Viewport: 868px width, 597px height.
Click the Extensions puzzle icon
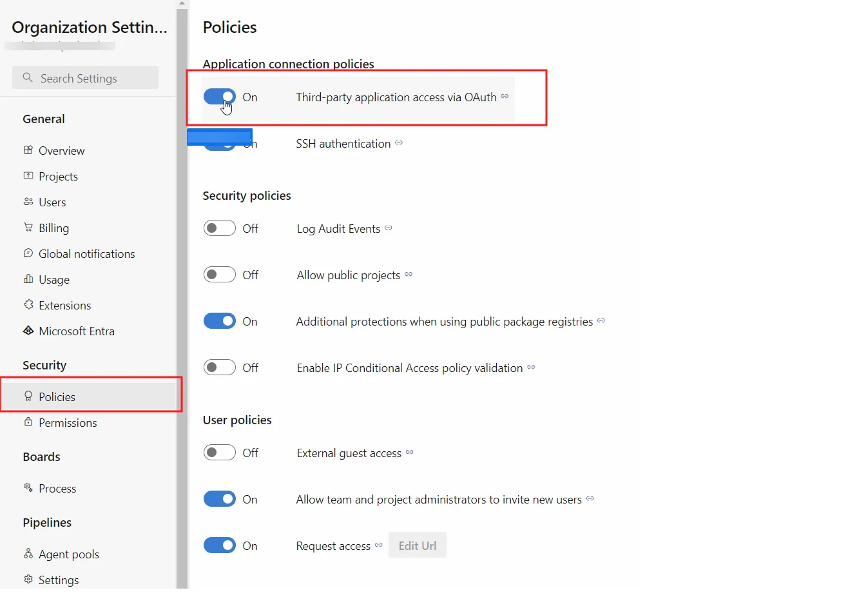[28, 305]
